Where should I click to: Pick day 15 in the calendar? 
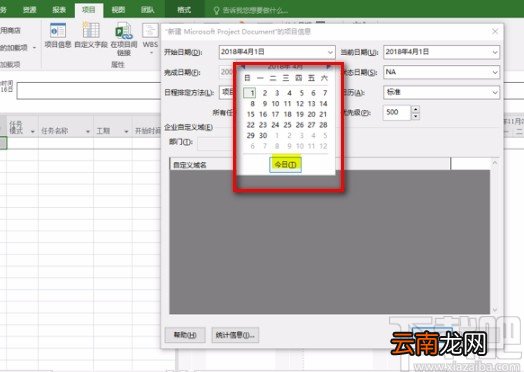[251, 114]
